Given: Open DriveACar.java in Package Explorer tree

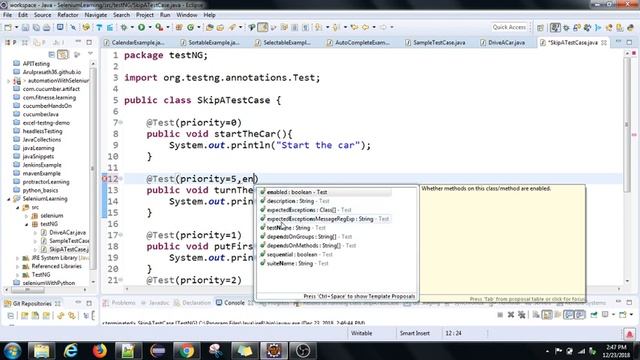Looking at the screenshot, I should 67,232.
